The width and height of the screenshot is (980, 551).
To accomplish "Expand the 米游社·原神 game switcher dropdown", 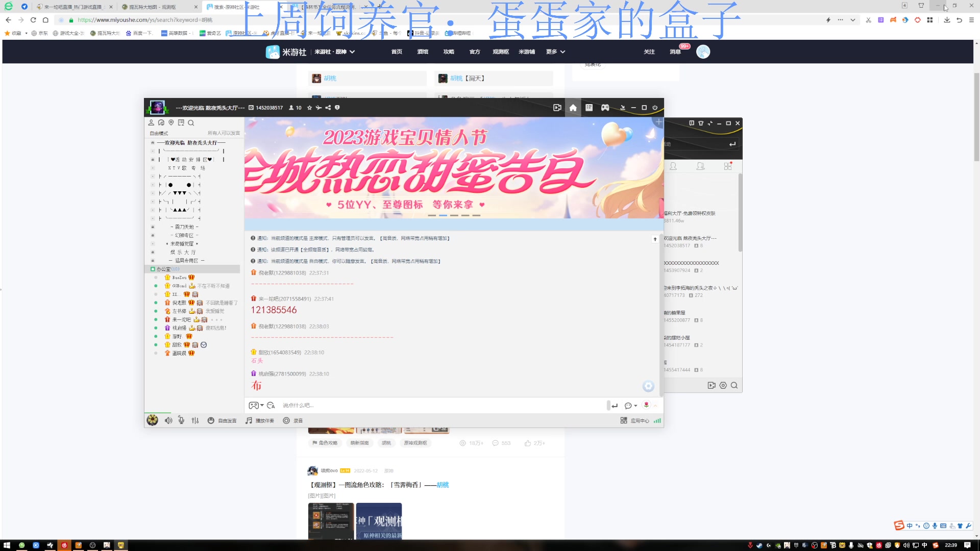I will pos(334,52).
